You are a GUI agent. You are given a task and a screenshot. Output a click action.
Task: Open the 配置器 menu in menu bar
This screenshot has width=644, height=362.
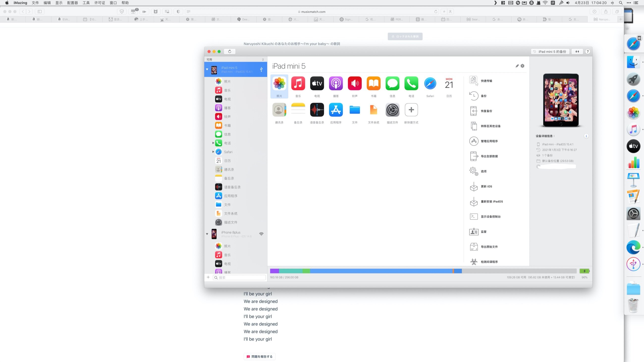[73, 3]
